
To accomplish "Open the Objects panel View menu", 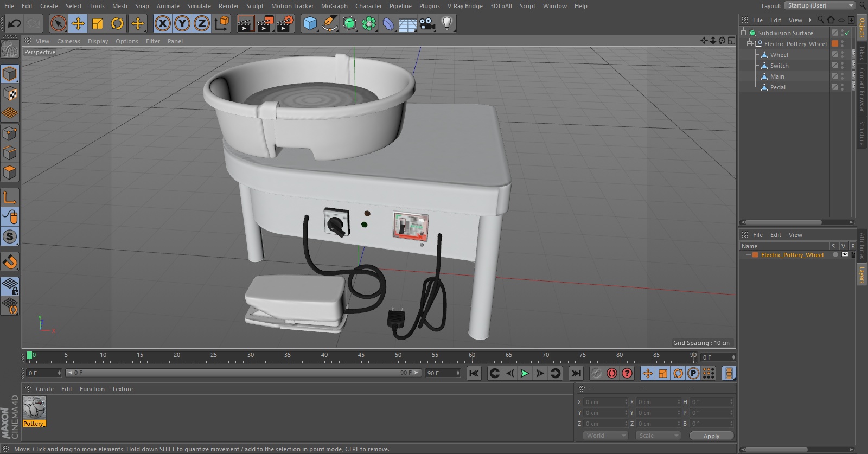I will (x=795, y=20).
